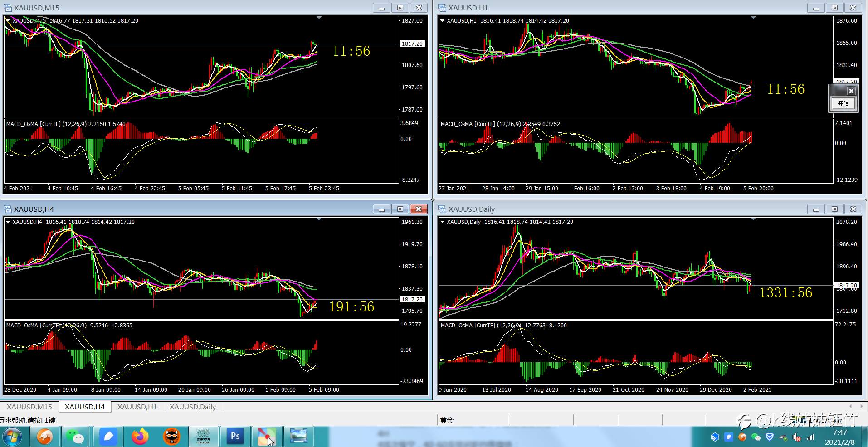Click the 开始 button on floating panel

[843, 104]
